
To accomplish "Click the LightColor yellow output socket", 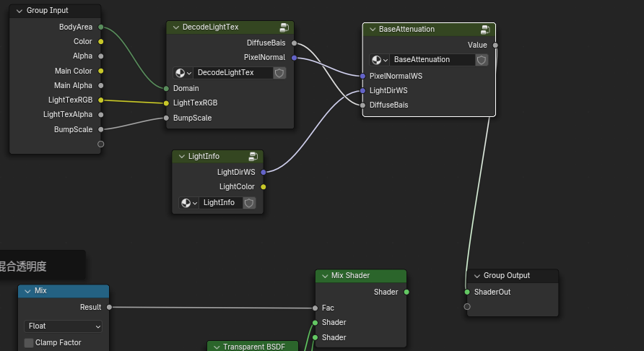I will [264, 187].
